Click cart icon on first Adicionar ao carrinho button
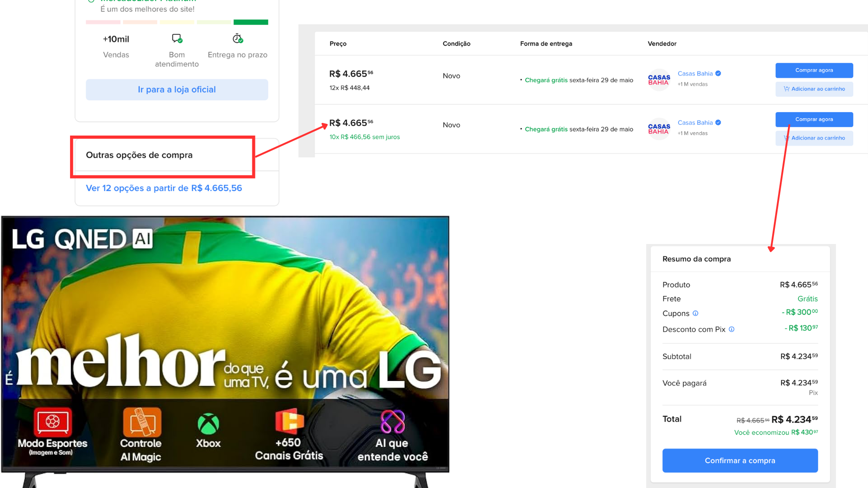The height and width of the screenshot is (488, 868). point(787,89)
